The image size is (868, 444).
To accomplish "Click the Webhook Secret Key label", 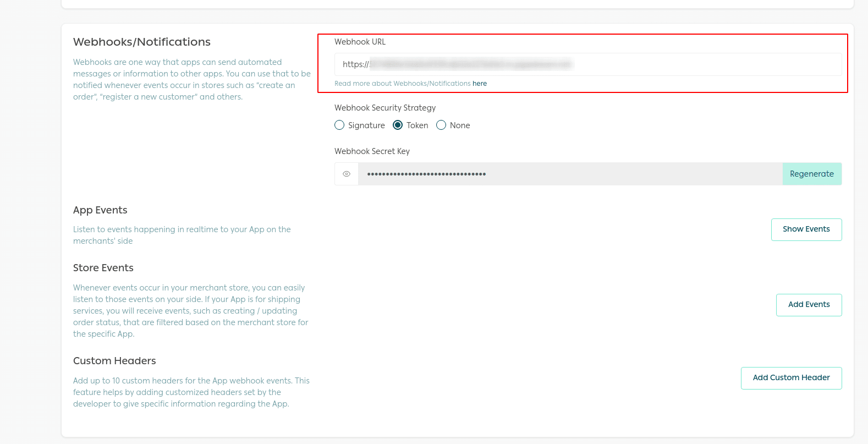I will tap(372, 151).
